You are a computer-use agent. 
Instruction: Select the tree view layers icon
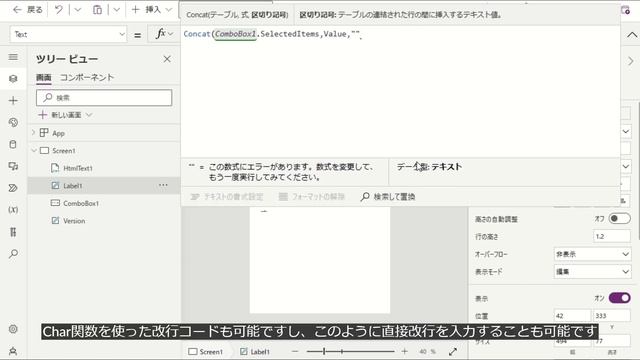13,78
